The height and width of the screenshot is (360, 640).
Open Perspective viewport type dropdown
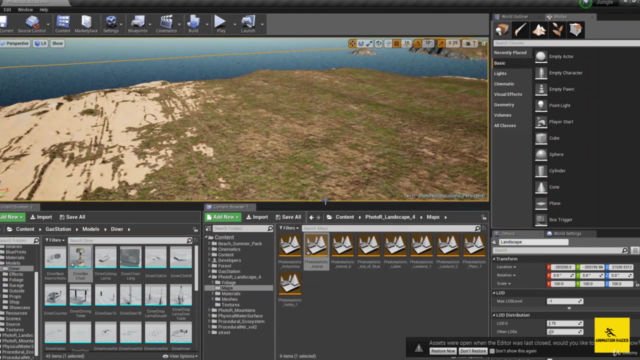point(15,43)
